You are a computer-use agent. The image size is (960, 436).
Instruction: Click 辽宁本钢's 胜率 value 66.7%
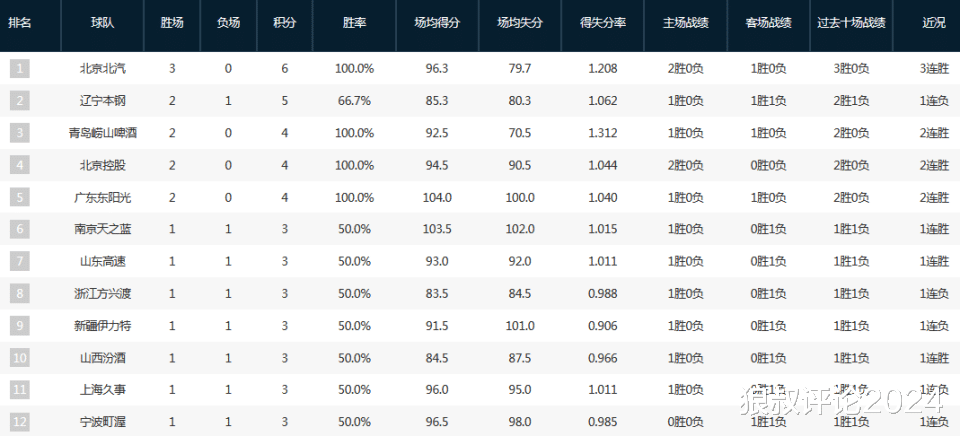coord(354,101)
